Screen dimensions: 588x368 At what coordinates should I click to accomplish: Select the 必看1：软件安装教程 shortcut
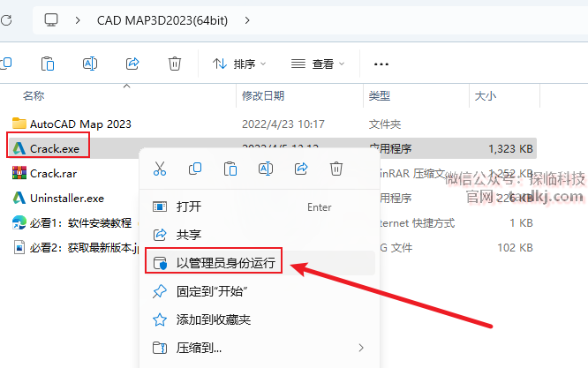pyautogui.click(x=80, y=223)
